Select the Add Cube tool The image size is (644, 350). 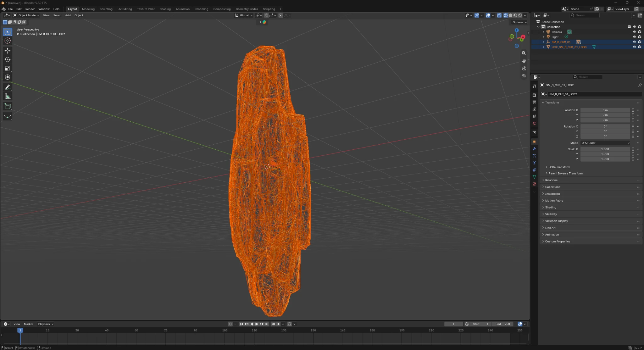8,106
